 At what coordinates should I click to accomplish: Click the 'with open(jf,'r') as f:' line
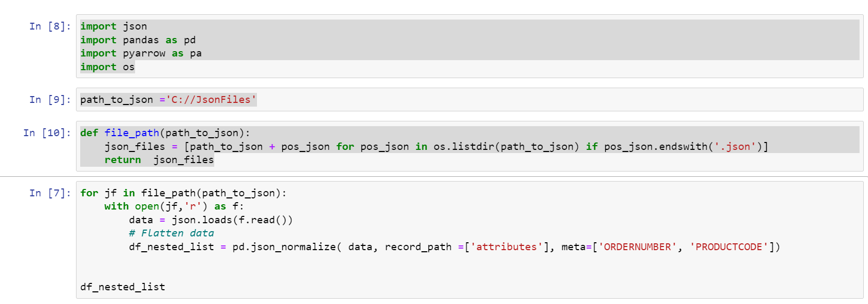coord(174,206)
